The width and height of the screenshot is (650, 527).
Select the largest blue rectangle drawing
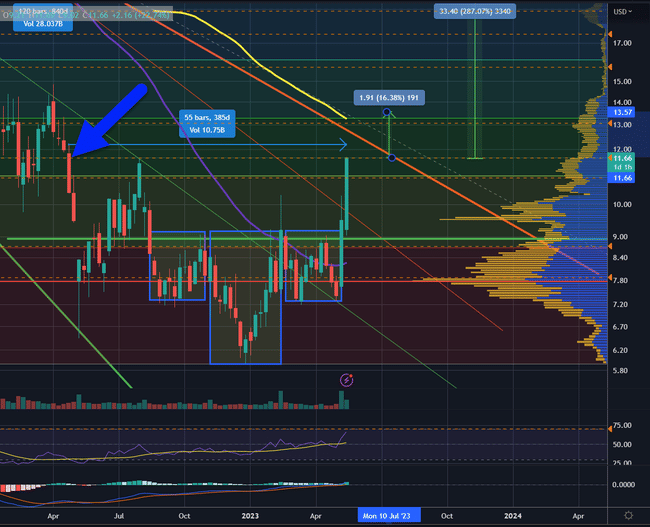(210, 300)
